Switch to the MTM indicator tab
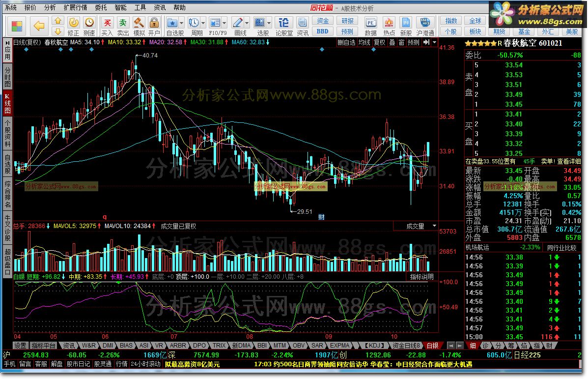The image size is (588, 379). point(280,345)
